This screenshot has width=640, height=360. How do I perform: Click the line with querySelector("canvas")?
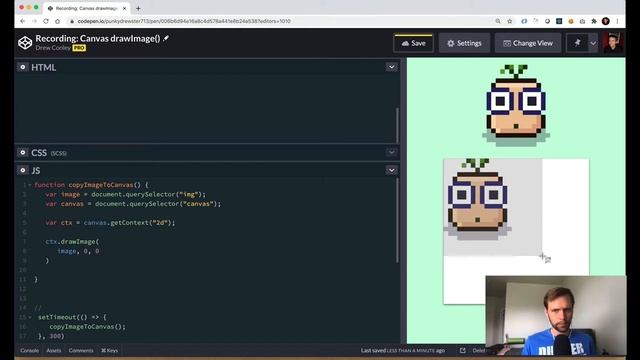pos(133,204)
